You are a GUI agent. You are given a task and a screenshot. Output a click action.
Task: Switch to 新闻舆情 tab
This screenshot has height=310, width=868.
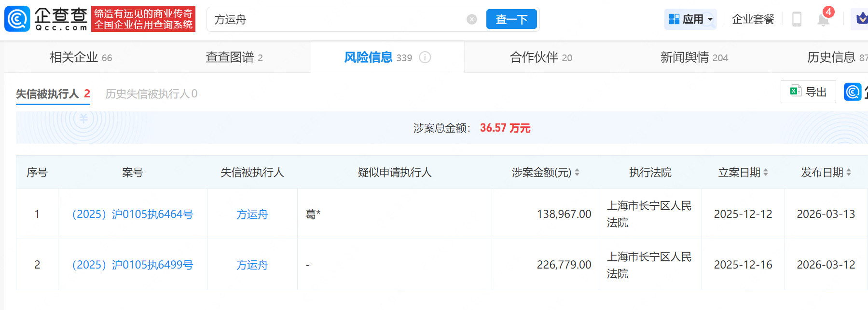coord(693,57)
